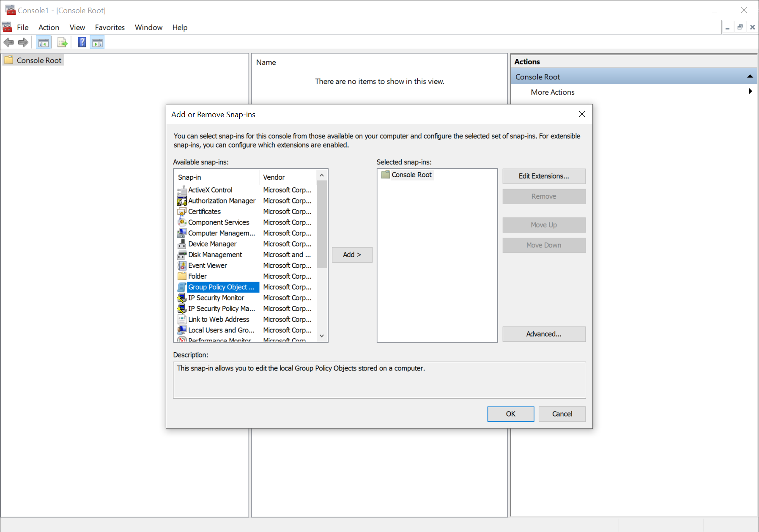The image size is (759, 532).
Task: Click the Description text box
Action: [x=379, y=380]
